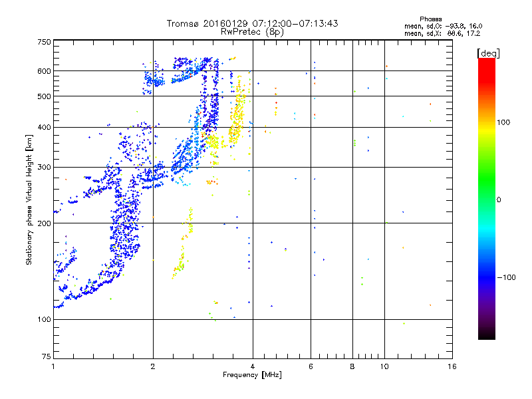
Task: Click the plot title 'Tromsø 20160129 07:12:00-07:13:43'
Action: click(x=252, y=23)
